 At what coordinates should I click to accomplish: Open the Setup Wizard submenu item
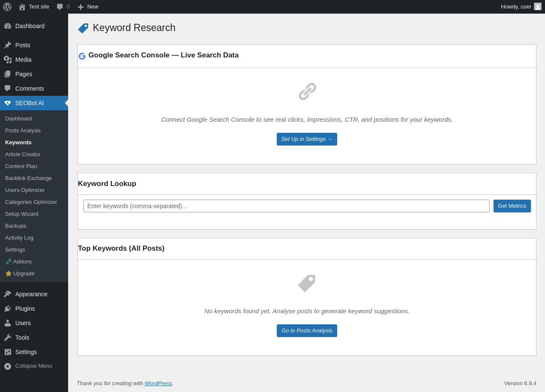point(22,214)
